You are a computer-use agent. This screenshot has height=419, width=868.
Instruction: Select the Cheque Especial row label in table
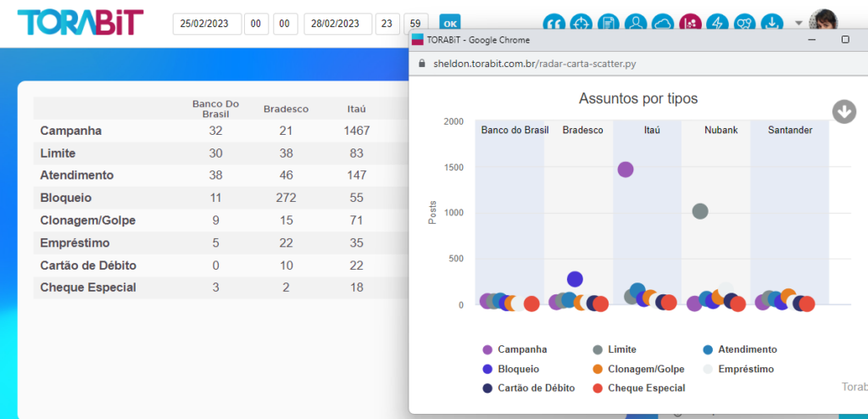coord(88,288)
